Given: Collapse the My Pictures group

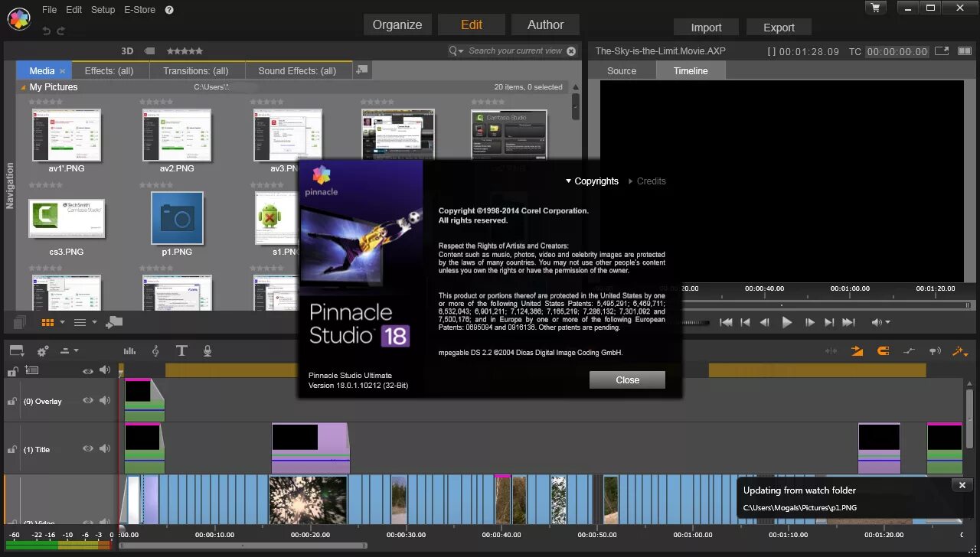Looking at the screenshot, I should coord(24,87).
